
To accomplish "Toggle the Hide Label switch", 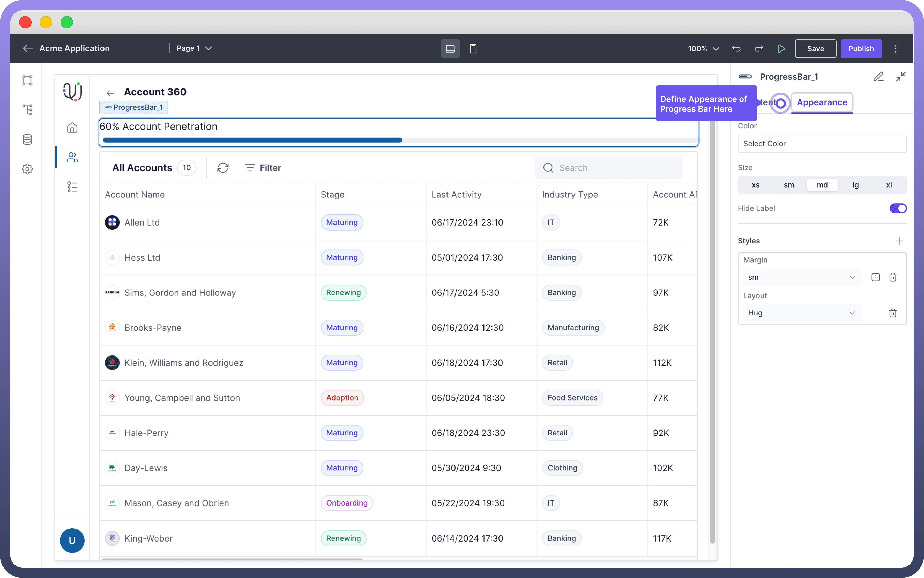I will 898,208.
